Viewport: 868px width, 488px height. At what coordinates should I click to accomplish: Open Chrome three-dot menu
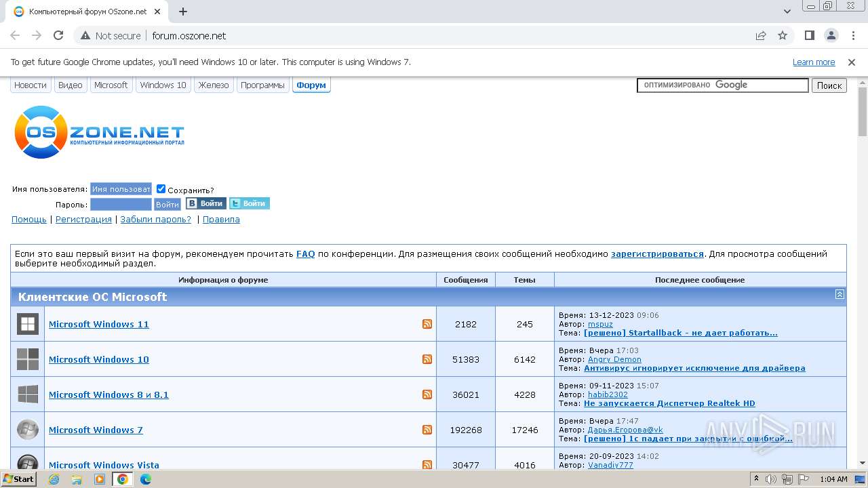[x=852, y=35]
